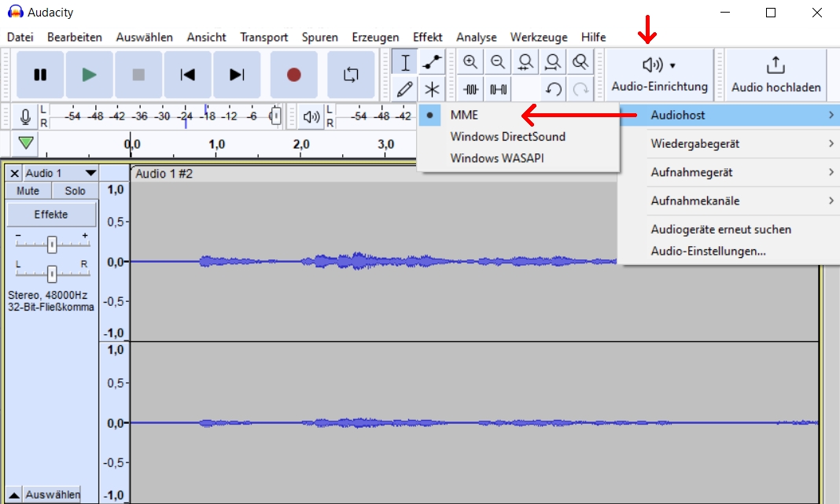Screen dimensions: 840x504
Task: Click the Audio hochladen button
Action: (776, 75)
